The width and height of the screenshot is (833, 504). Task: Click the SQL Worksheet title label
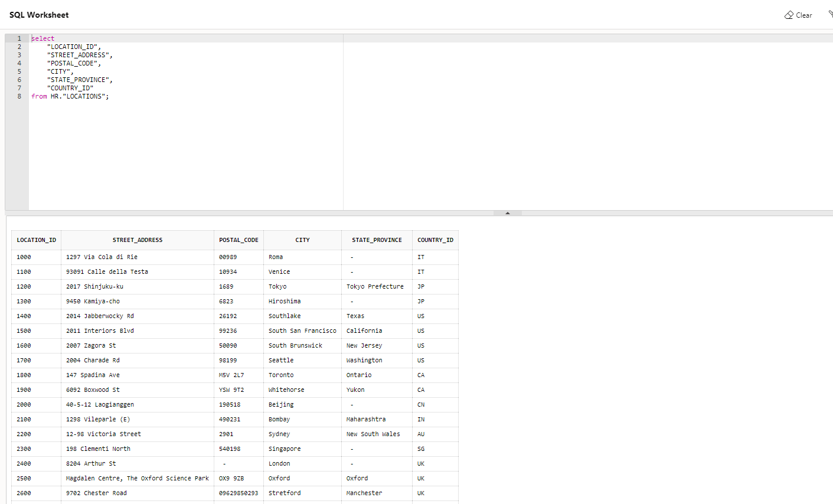39,15
